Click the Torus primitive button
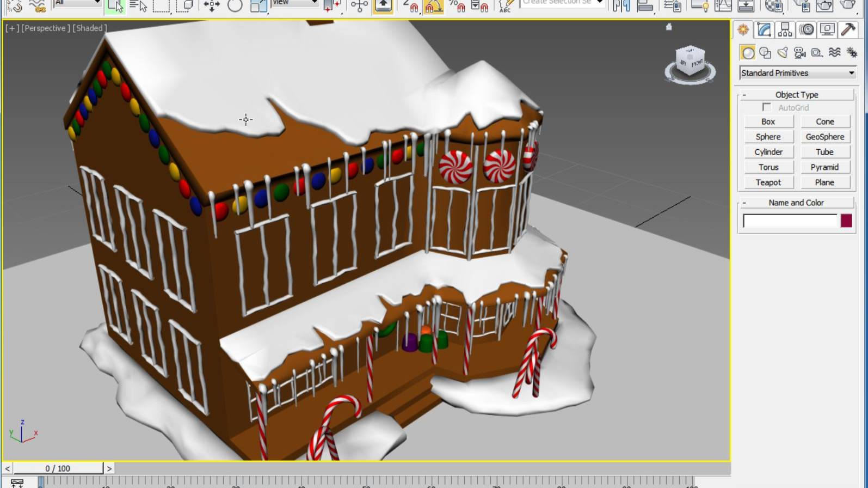 768,167
